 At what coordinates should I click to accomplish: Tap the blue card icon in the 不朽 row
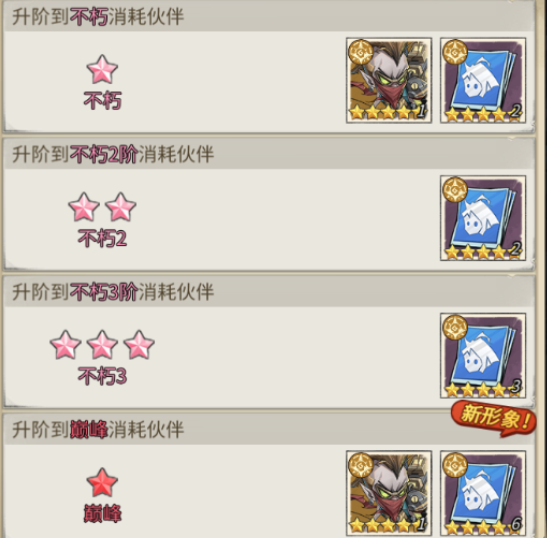pyautogui.click(x=483, y=80)
